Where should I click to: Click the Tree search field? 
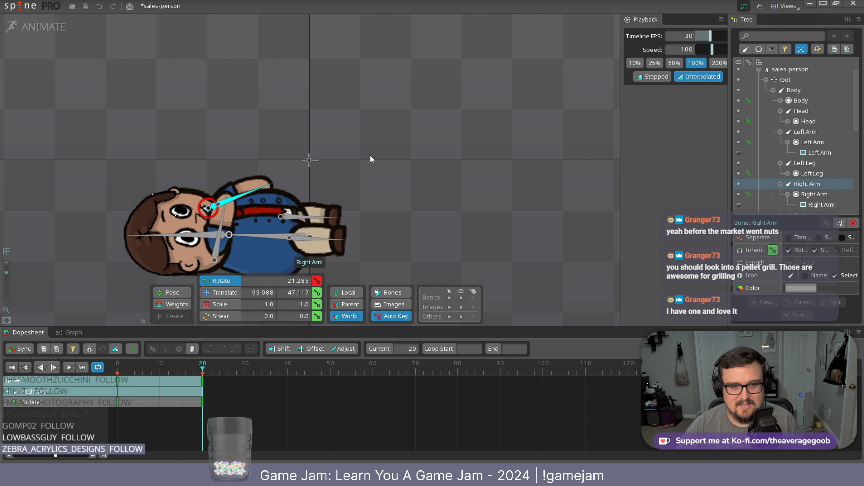tap(782, 36)
